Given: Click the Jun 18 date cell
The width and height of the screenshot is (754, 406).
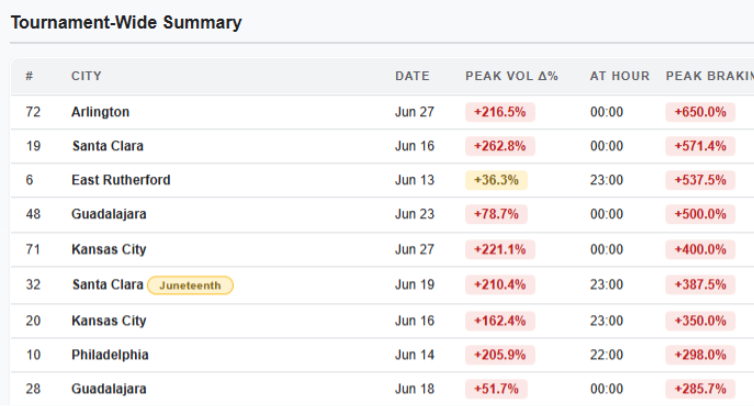Looking at the screenshot, I should [415, 389].
